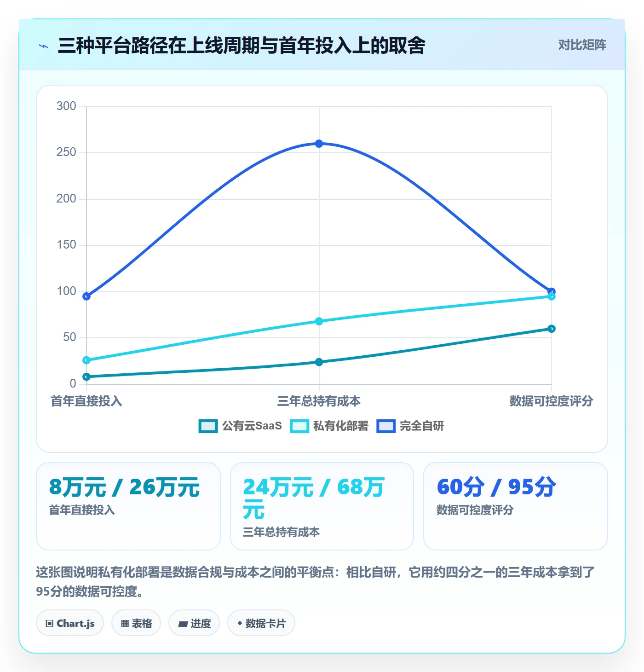Click the 数据可控度评分 card caption

(475, 510)
